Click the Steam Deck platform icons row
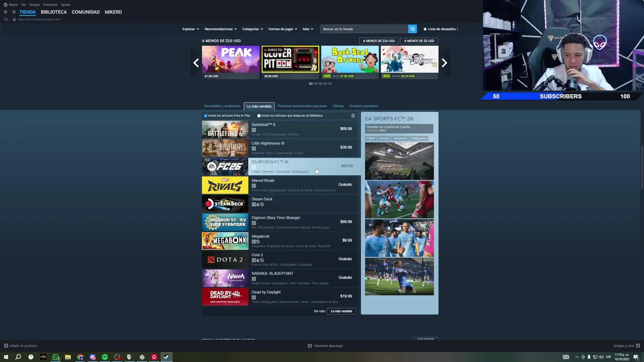 (258, 205)
